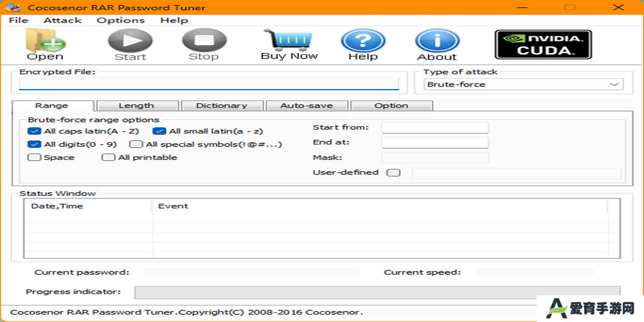
Task: Switch to the Range tab
Action: [x=52, y=106]
